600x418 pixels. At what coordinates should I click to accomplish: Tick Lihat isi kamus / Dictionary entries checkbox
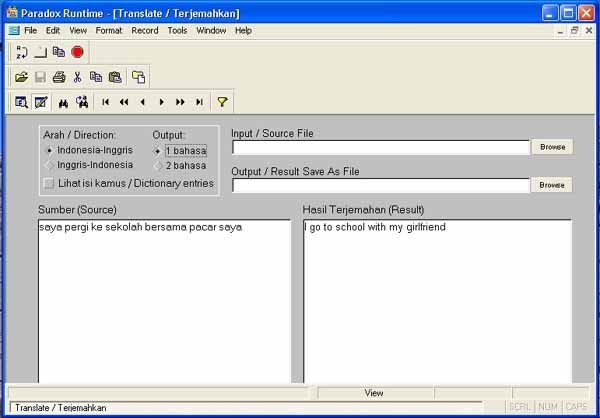49,183
